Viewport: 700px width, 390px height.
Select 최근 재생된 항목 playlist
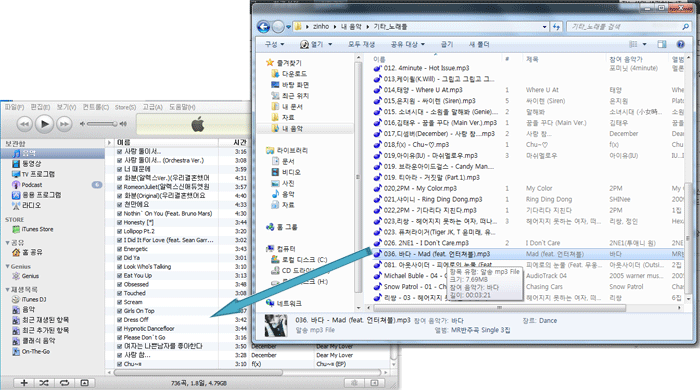click(x=46, y=320)
